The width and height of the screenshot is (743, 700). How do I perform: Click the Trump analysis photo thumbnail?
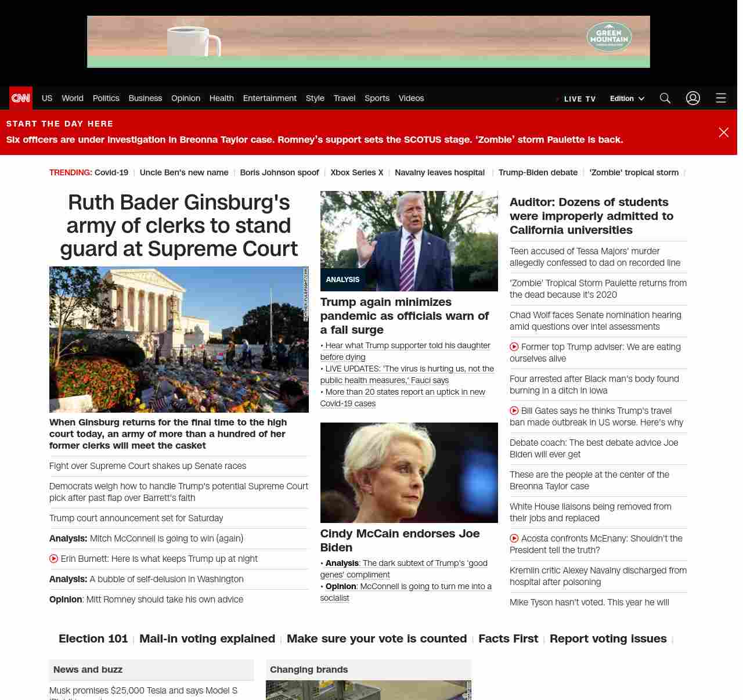[x=409, y=241]
